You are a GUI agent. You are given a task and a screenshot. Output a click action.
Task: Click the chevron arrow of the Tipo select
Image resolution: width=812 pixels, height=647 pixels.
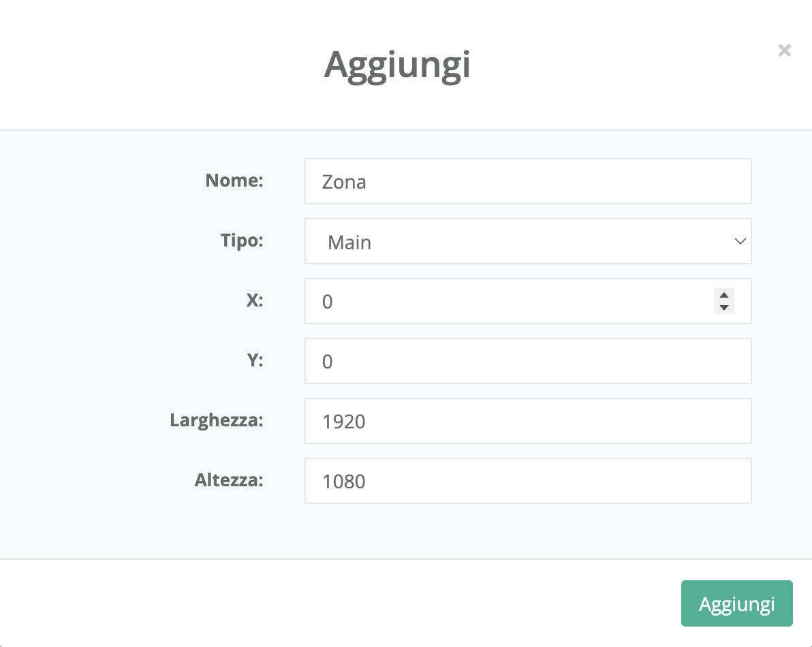pos(740,242)
